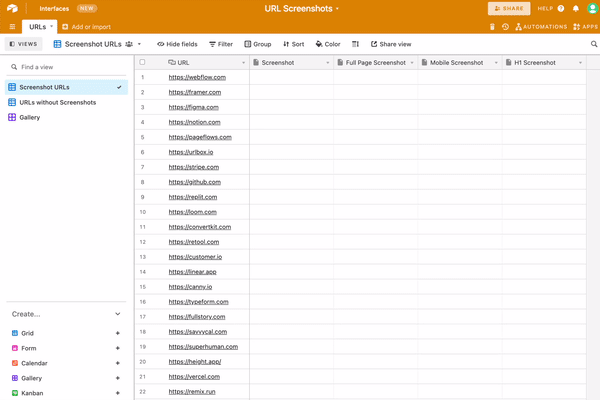
Task: Click plus icon next to Calendar
Action: 118,363
